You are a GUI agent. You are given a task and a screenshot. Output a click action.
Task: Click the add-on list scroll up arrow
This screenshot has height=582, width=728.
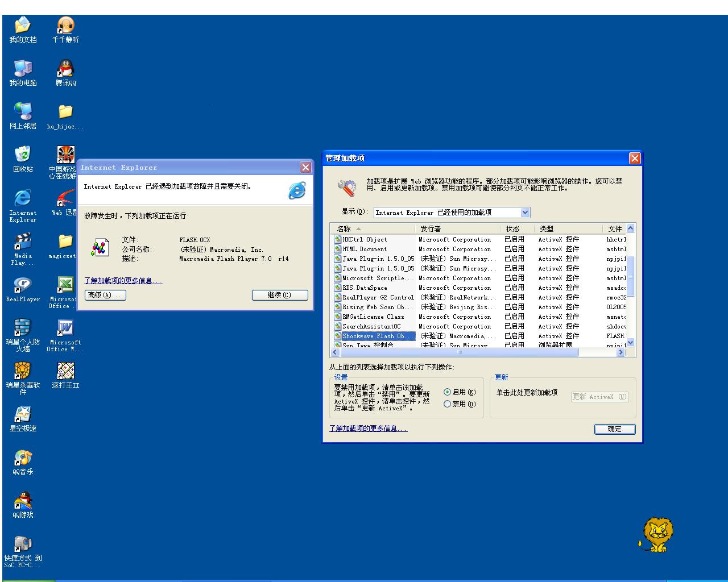tap(630, 228)
